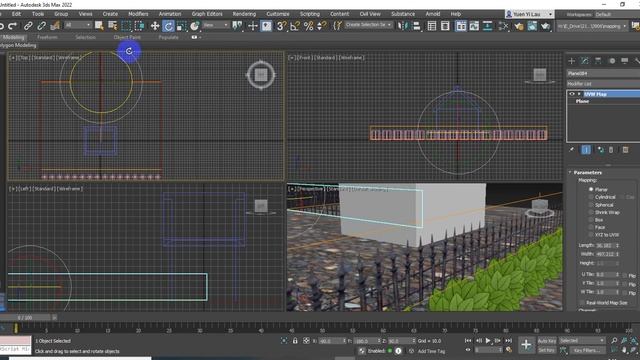Click the Unlink Selection icon
Image resolution: width=640 pixels, height=360 pixels.
(x=41, y=26)
